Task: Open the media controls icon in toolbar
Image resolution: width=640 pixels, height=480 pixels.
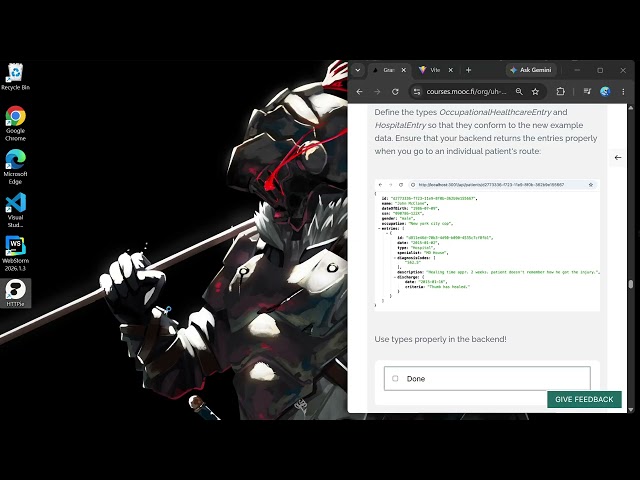Action: (587, 92)
